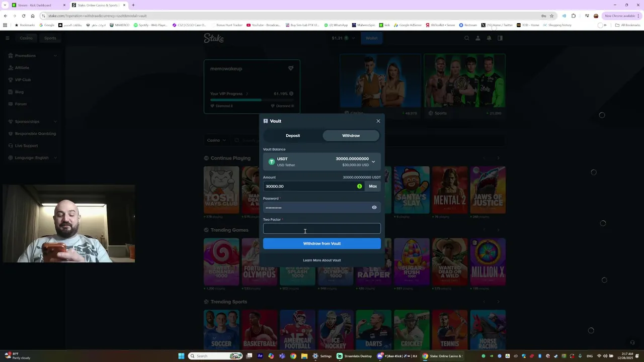Click the Max amount button
644x362 pixels.
pos(373,186)
